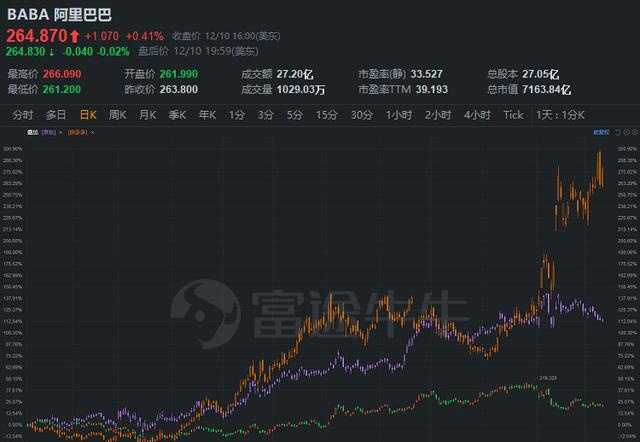Remove the purple comparison stock tag
This screenshot has width=640, height=442.
point(60,133)
